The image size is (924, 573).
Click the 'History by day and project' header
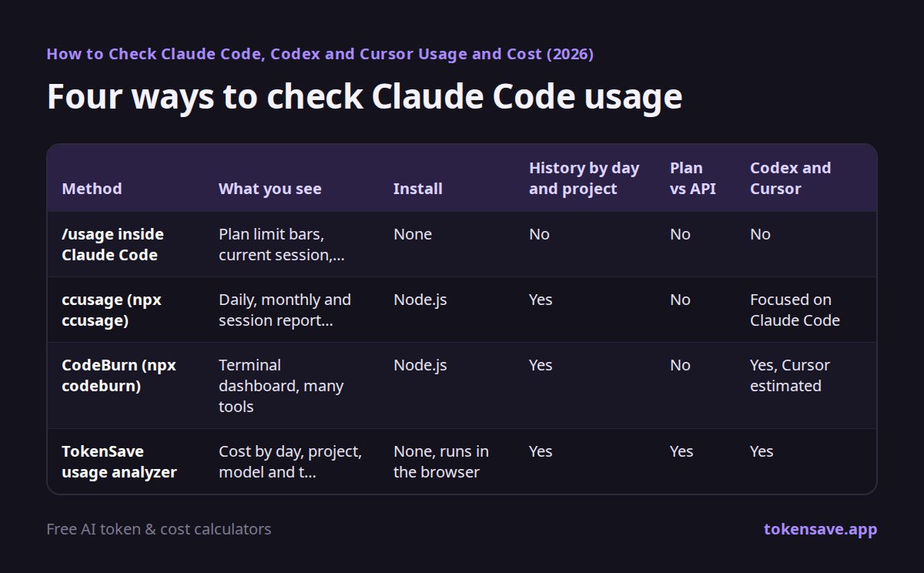click(584, 178)
